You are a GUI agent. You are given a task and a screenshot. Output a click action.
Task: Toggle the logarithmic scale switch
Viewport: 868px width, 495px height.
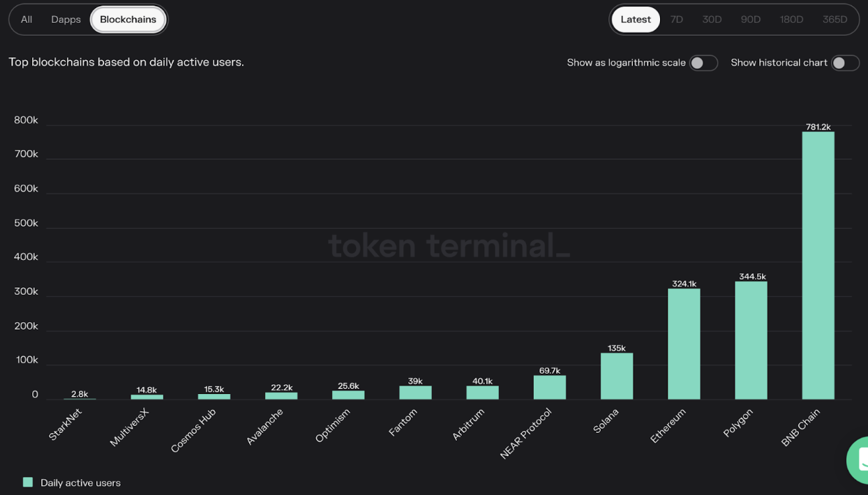703,63
